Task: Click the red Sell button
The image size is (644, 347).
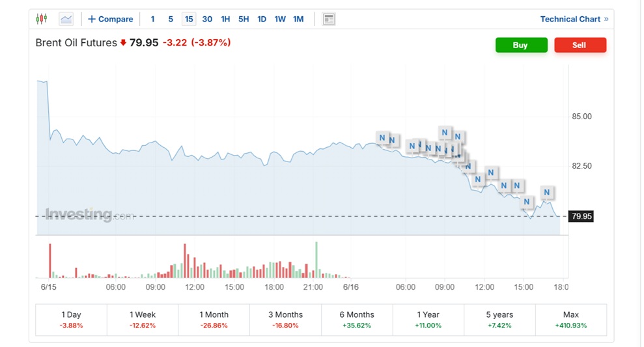Action: 580,45
